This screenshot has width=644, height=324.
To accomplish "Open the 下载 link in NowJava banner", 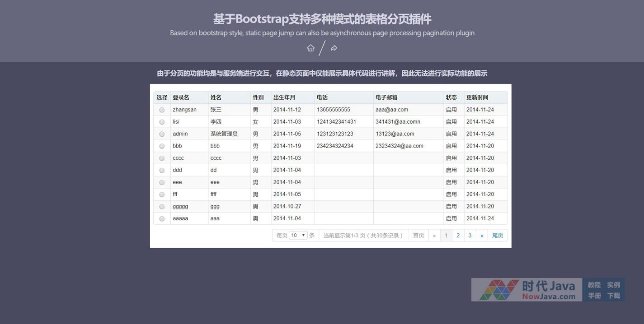I will (x=614, y=296).
